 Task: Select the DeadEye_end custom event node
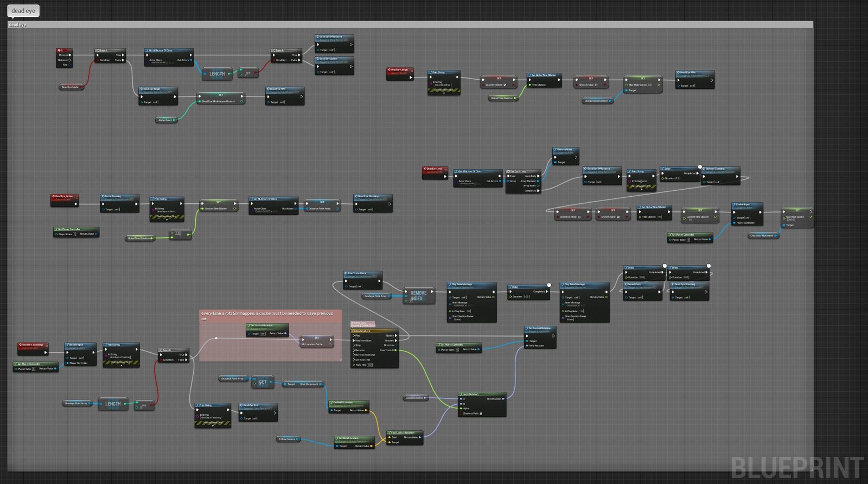coord(435,172)
